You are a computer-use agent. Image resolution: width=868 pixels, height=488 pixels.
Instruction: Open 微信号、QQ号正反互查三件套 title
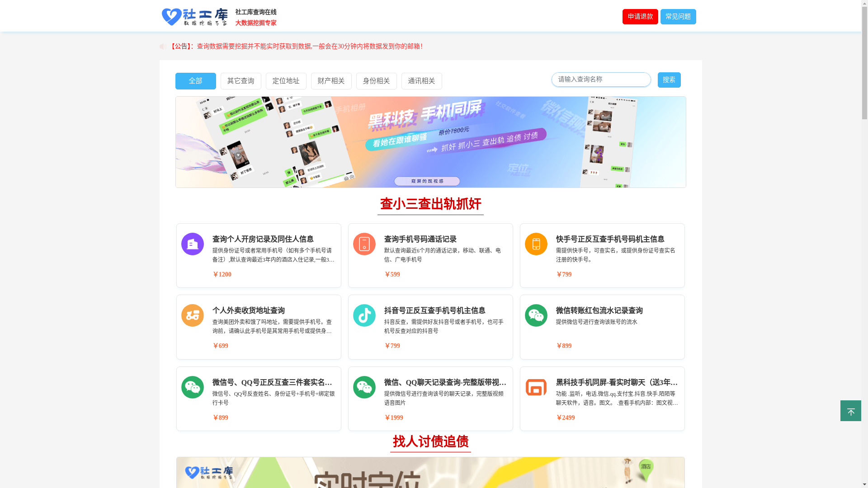pyautogui.click(x=273, y=382)
